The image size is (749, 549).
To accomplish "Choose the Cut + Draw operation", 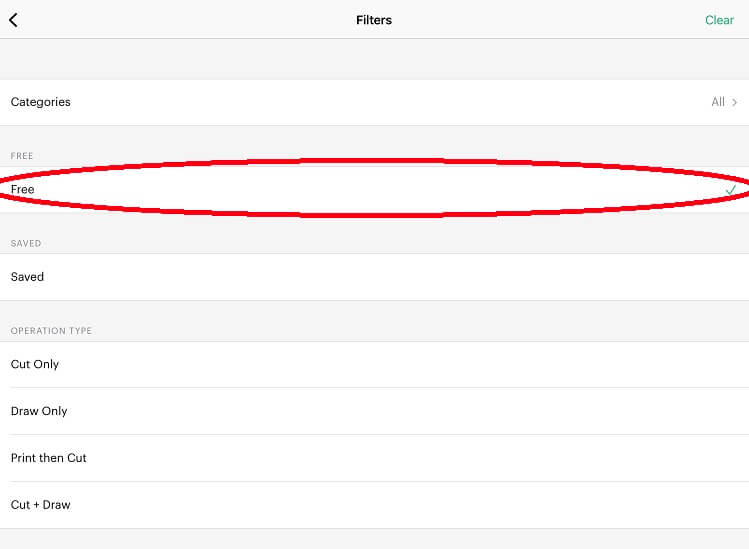I will 374,505.
